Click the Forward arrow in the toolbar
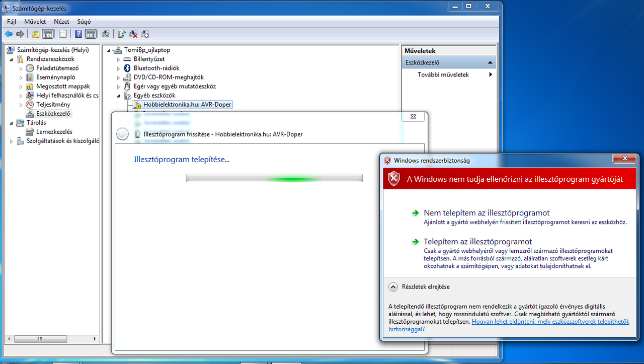644x364 pixels. click(x=20, y=34)
